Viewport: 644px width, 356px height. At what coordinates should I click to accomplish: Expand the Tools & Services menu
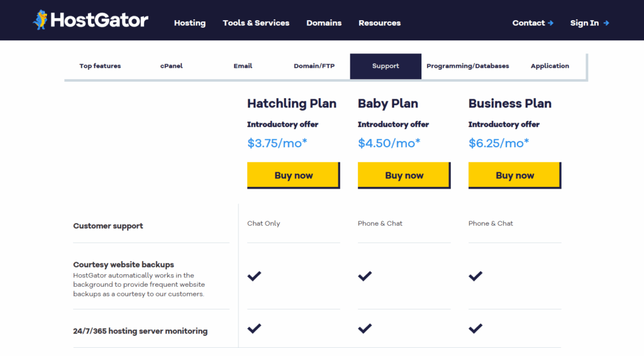pyautogui.click(x=256, y=23)
